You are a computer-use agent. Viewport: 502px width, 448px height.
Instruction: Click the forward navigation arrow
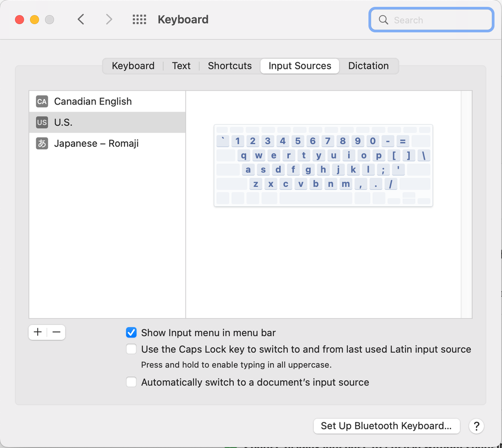click(x=109, y=20)
